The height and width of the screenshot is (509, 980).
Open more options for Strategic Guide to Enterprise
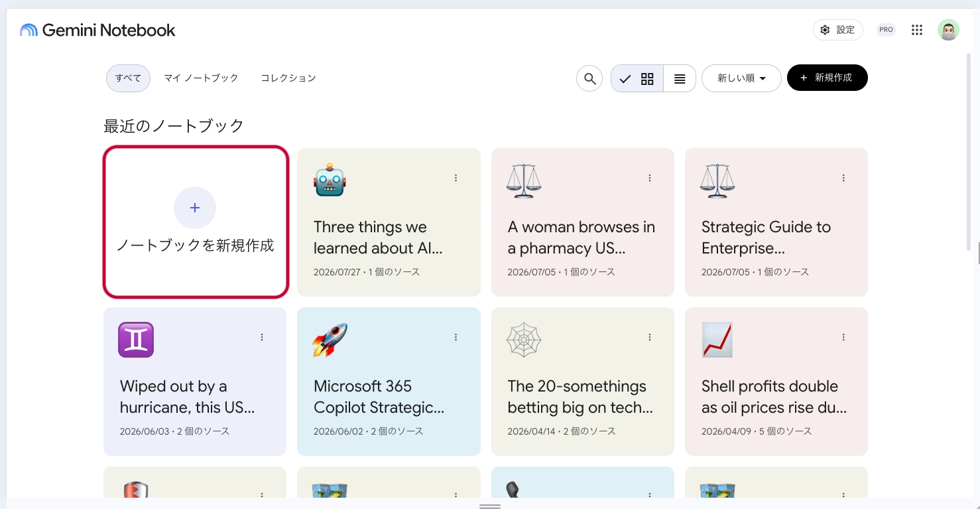tap(843, 178)
